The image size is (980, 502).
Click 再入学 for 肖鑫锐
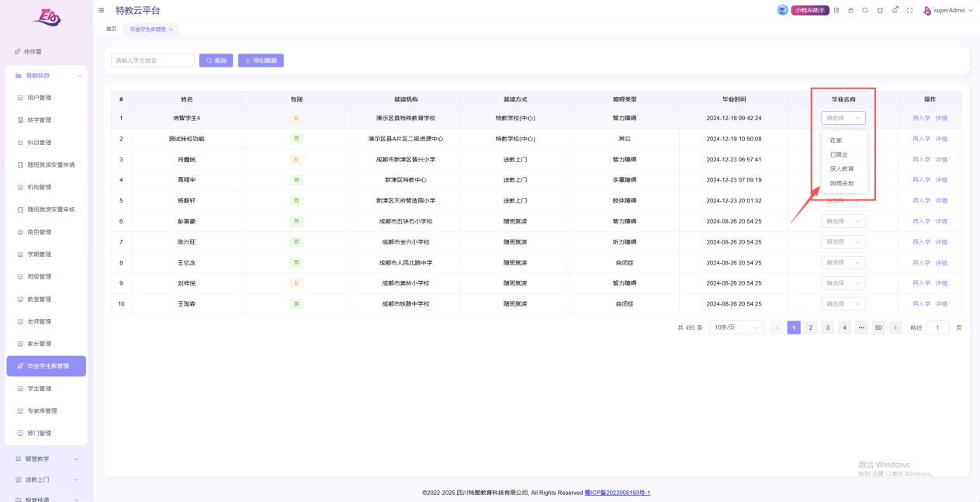pos(921,159)
